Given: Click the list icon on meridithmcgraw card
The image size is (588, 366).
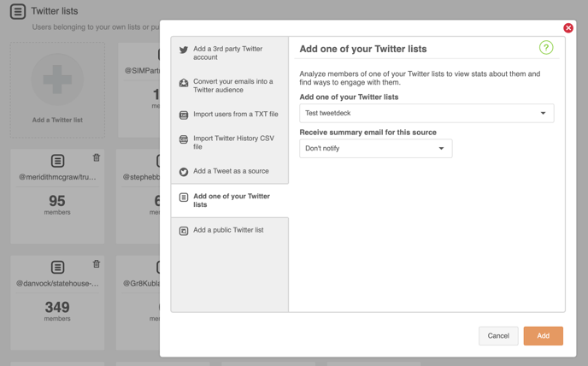Looking at the screenshot, I should point(57,161).
